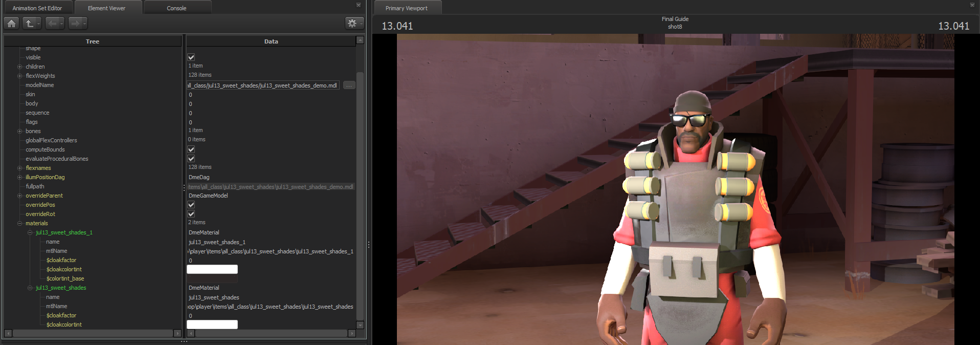Click the Tree horizontal scroll right arrow

tap(178, 333)
